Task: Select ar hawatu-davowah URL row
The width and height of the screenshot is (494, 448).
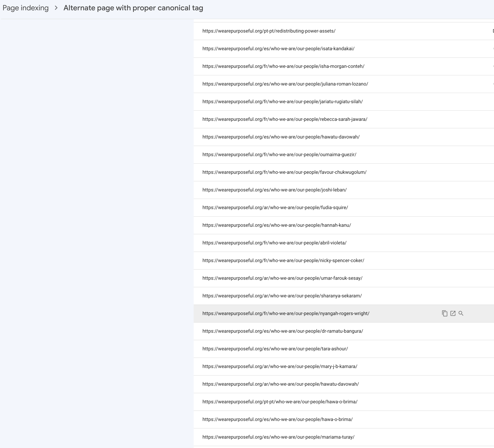Action: [344, 384]
